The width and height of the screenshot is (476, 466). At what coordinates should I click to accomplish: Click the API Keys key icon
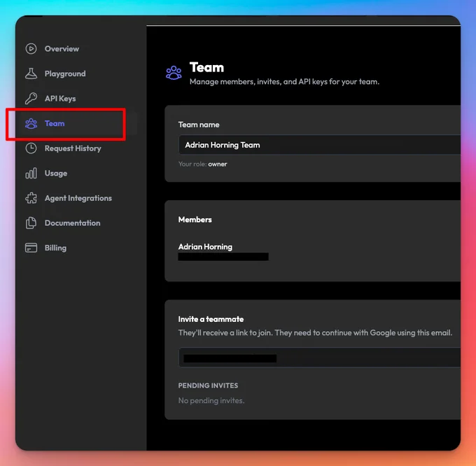[31, 99]
